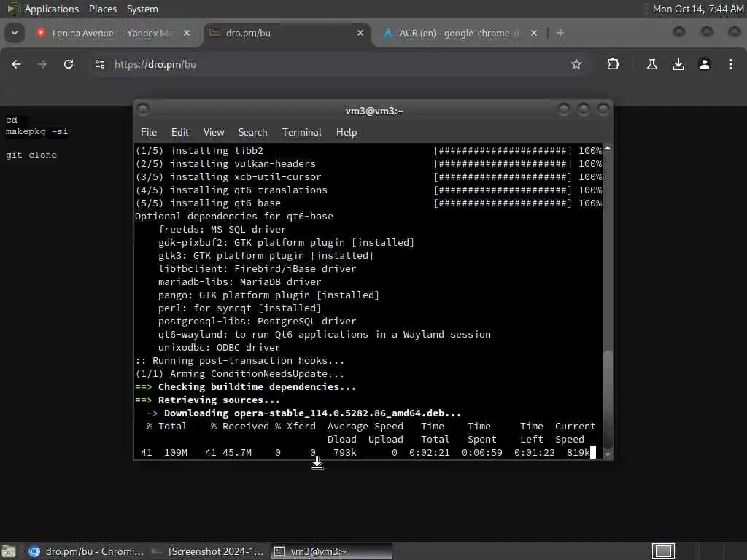Open site information icon in address bar
This screenshot has height=560, width=747.
tap(99, 64)
